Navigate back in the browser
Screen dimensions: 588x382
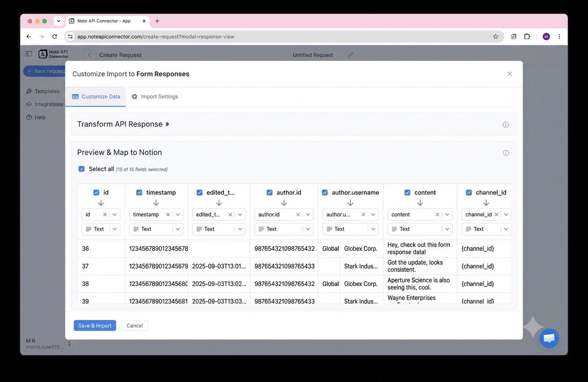point(29,37)
